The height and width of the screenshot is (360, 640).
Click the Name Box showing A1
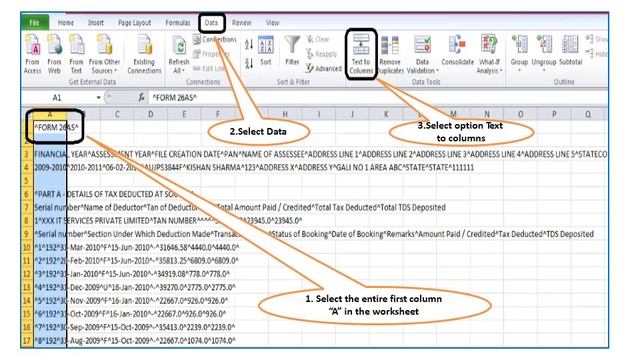pyautogui.click(x=57, y=98)
